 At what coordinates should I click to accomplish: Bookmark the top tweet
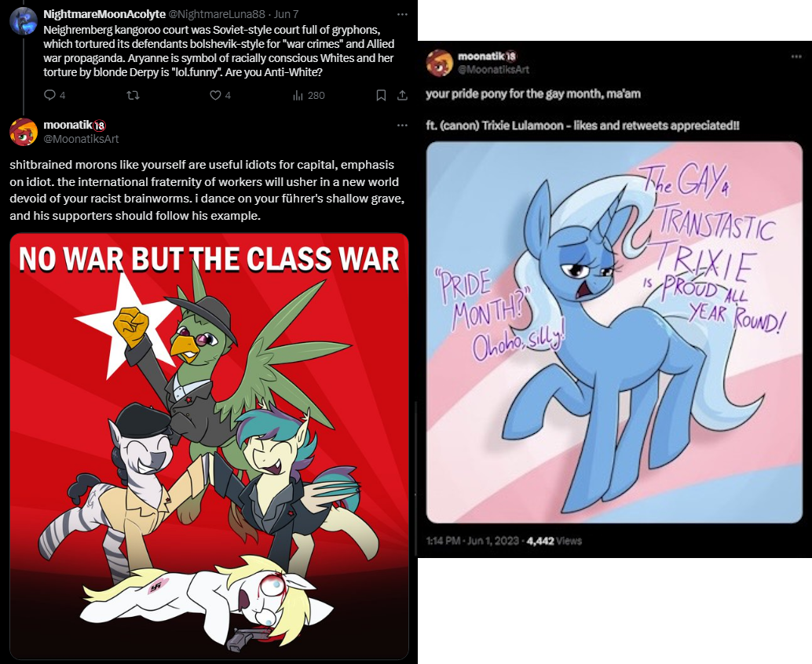pos(381,95)
